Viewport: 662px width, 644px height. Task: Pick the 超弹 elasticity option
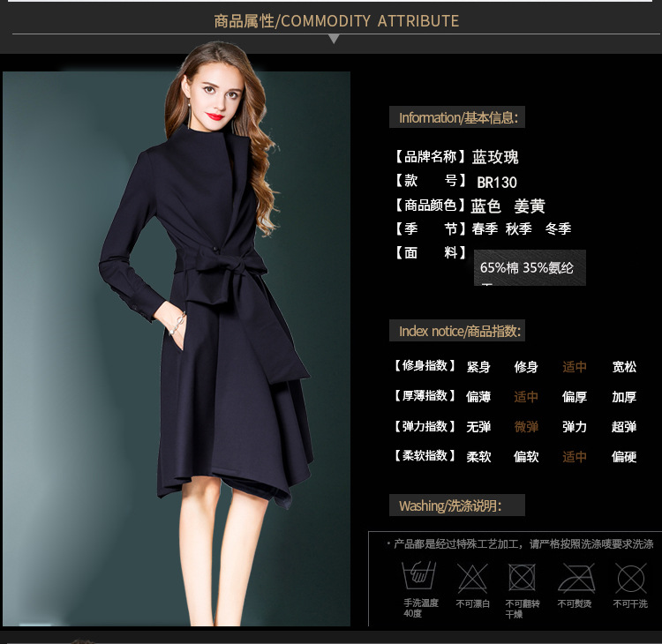[x=624, y=427]
